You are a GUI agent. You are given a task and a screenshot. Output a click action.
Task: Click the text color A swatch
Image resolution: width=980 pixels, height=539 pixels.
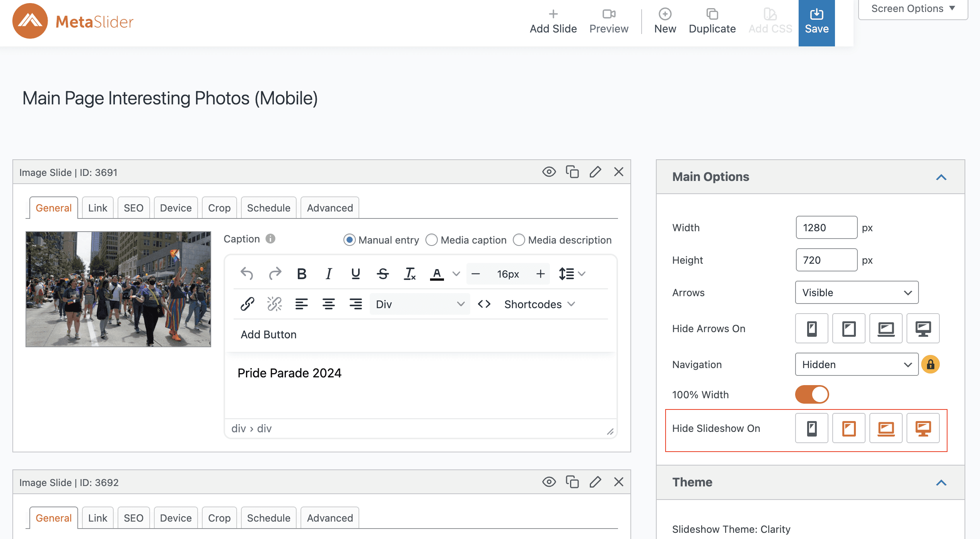(437, 274)
